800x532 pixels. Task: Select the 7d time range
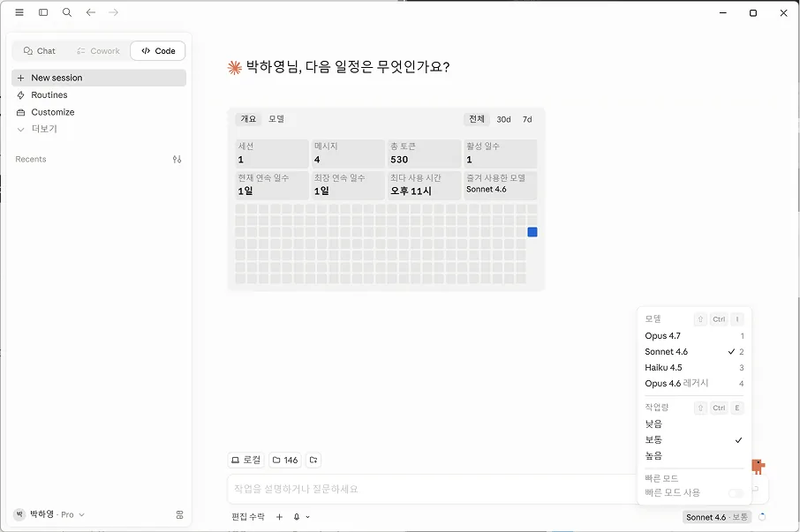pos(527,119)
